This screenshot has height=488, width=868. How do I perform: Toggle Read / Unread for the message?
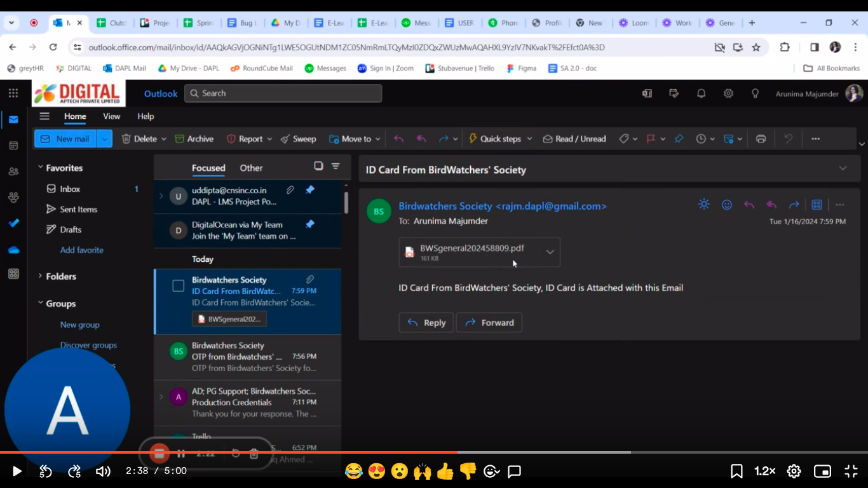(x=574, y=139)
